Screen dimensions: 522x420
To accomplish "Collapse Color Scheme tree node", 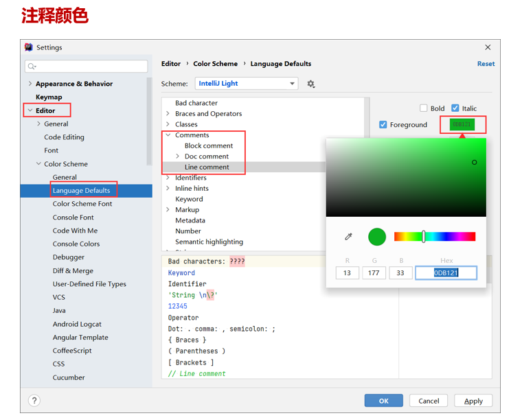I will 38,163.
